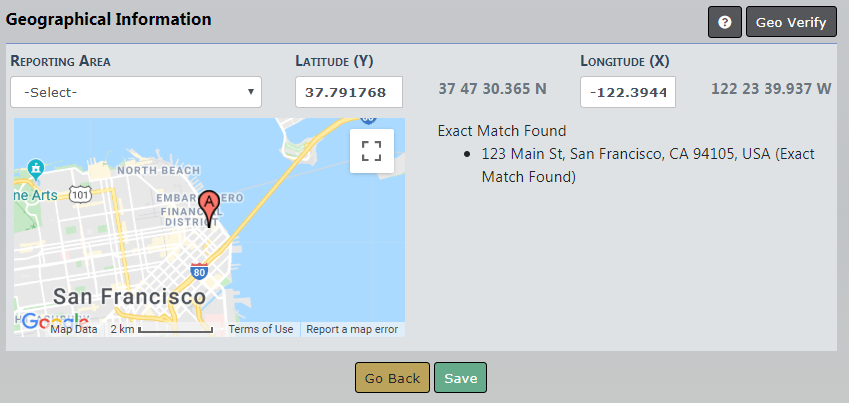Focus the Longitude (X) input field
Viewport: 849px width, 403px height.
[x=628, y=92]
